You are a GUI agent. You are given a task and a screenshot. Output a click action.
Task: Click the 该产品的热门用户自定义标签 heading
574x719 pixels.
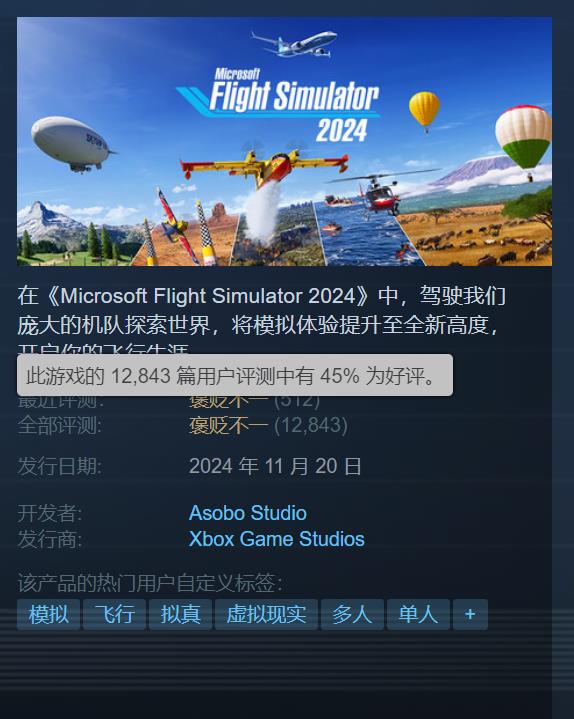pos(150,583)
